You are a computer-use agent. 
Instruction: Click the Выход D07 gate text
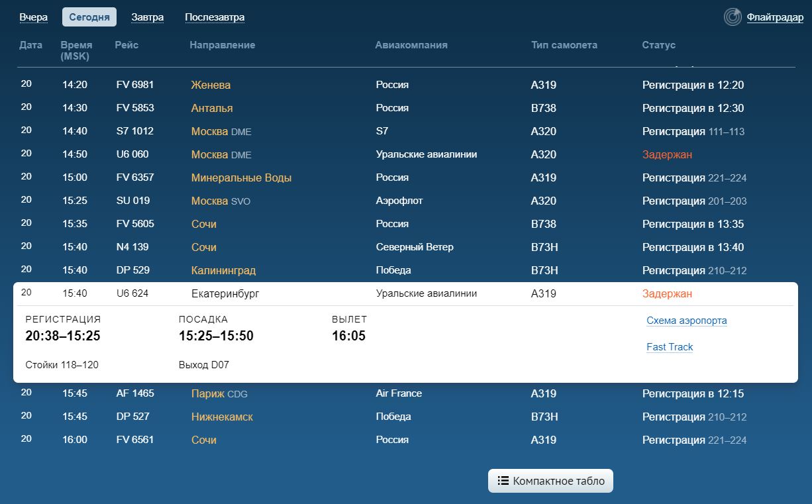[204, 365]
